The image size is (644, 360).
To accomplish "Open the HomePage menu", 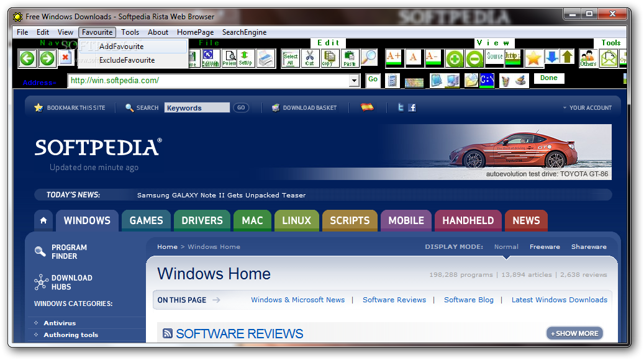I will [196, 32].
